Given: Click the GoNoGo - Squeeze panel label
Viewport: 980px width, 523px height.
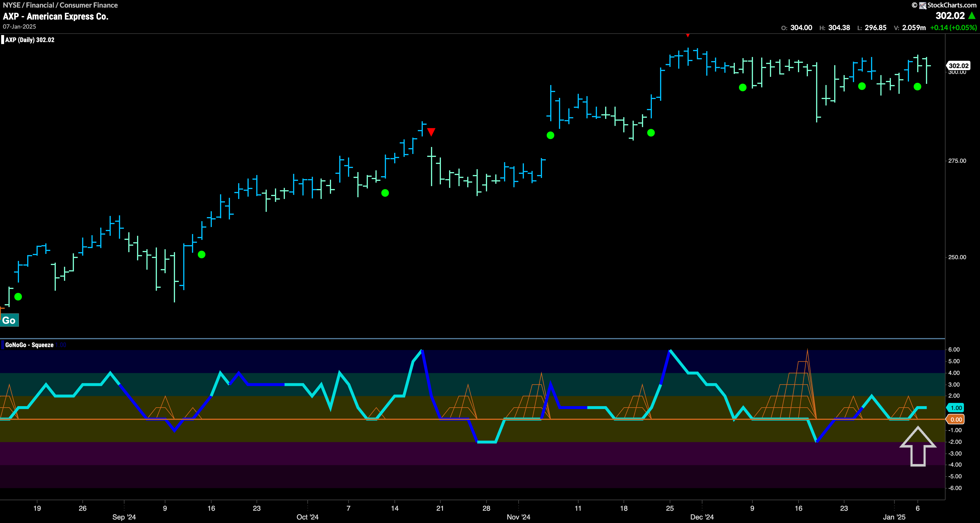Looking at the screenshot, I should [29, 345].
